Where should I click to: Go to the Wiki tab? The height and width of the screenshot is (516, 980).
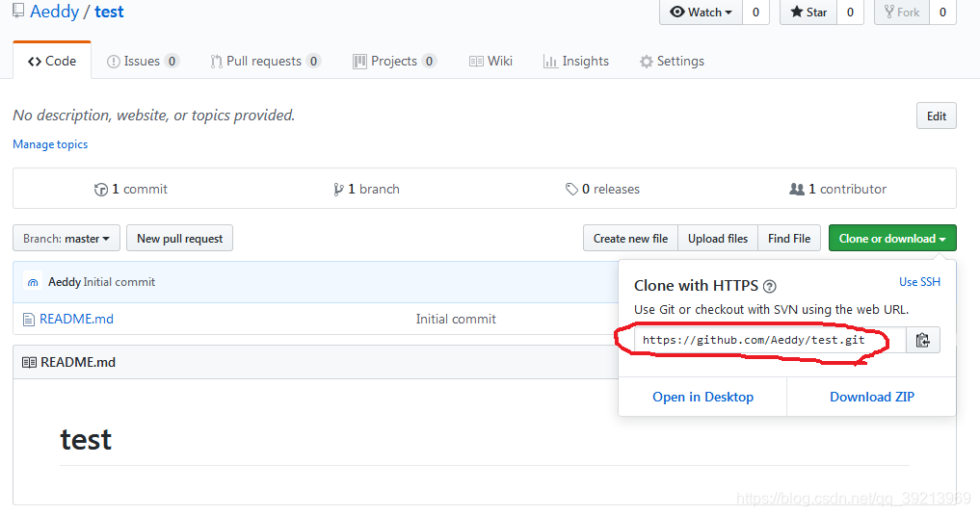[x=490, y=61]
